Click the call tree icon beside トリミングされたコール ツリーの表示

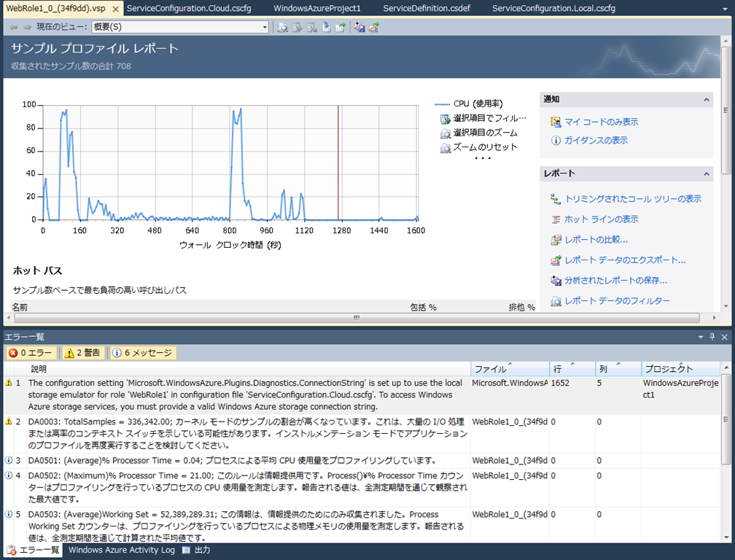tap(556, 198)
